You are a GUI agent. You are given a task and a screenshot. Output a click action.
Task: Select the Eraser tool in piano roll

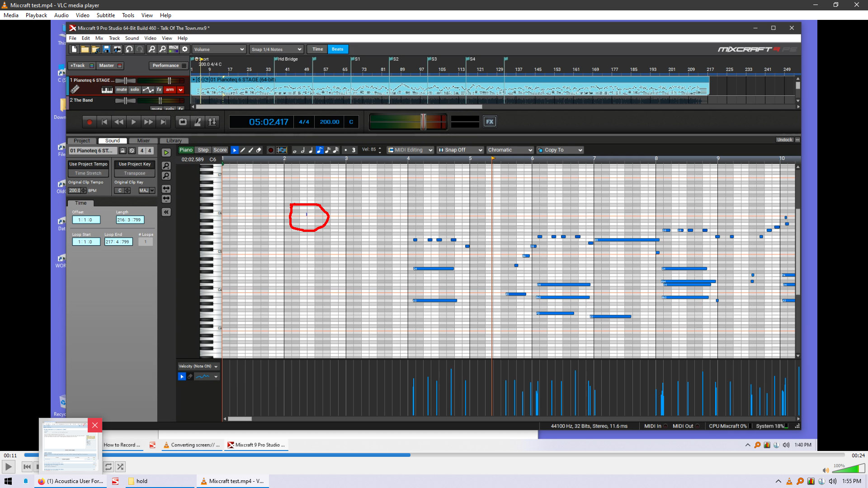259,150
